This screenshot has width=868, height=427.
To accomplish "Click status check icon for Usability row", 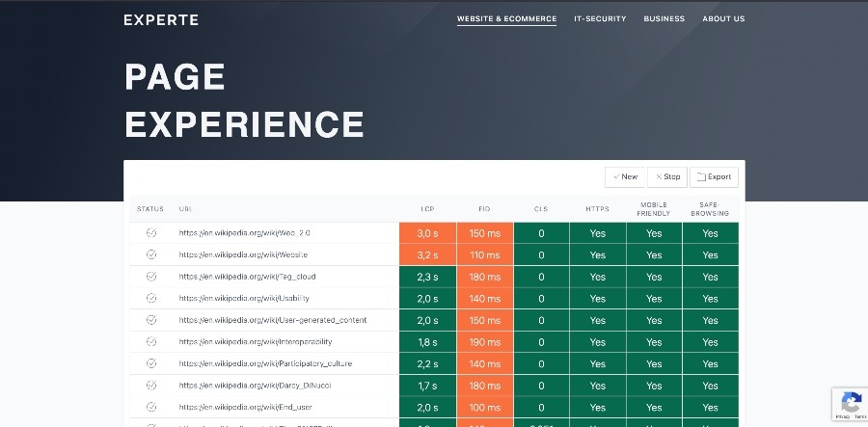I will (151, 298).
